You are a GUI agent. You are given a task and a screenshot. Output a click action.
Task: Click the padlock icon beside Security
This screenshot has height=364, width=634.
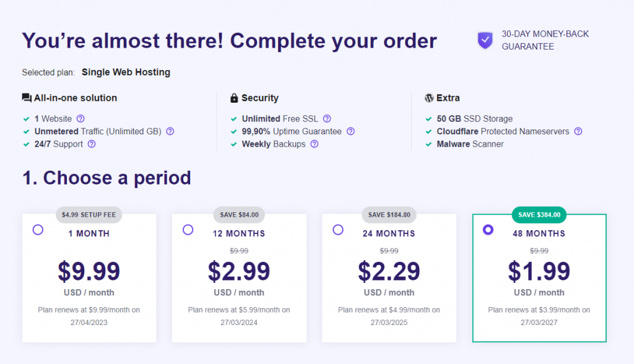click(234, 98)
